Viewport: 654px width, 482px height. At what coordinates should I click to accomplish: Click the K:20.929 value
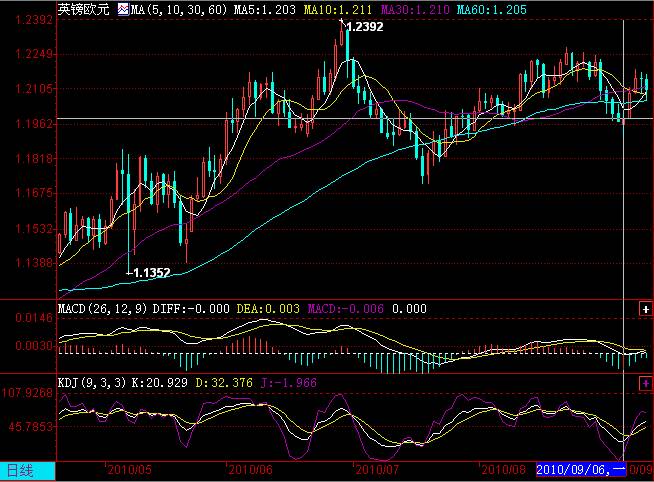point(159,382)
